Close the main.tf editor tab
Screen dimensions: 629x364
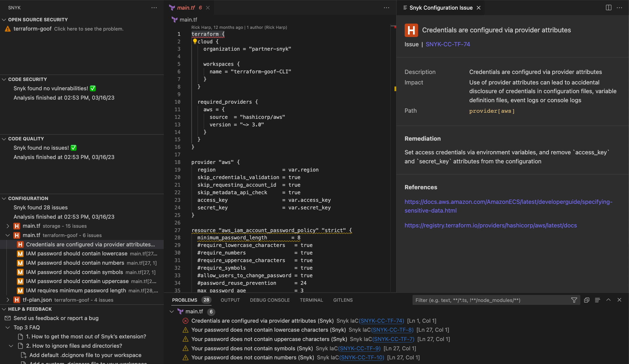[208, 8]
